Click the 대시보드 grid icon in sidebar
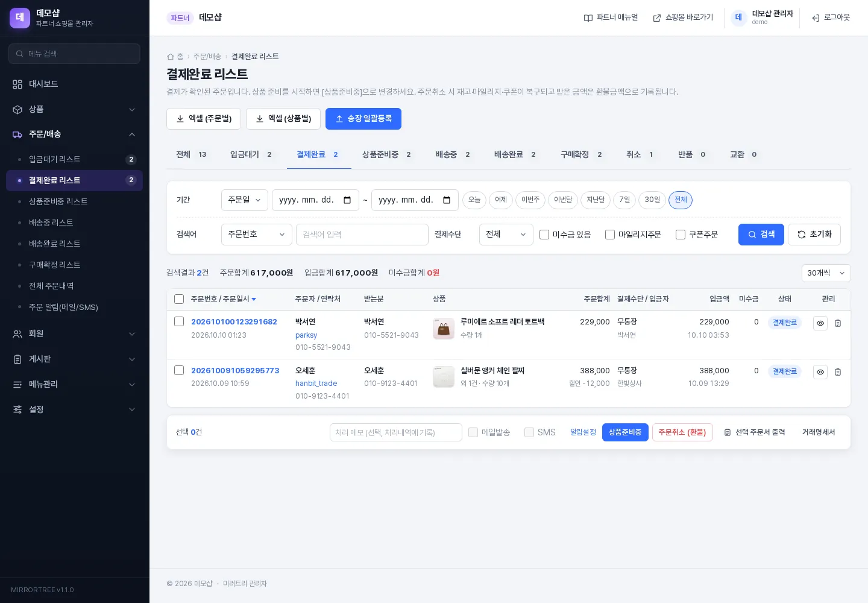Viewport: 868px width, 603px height. coord(17,84)
